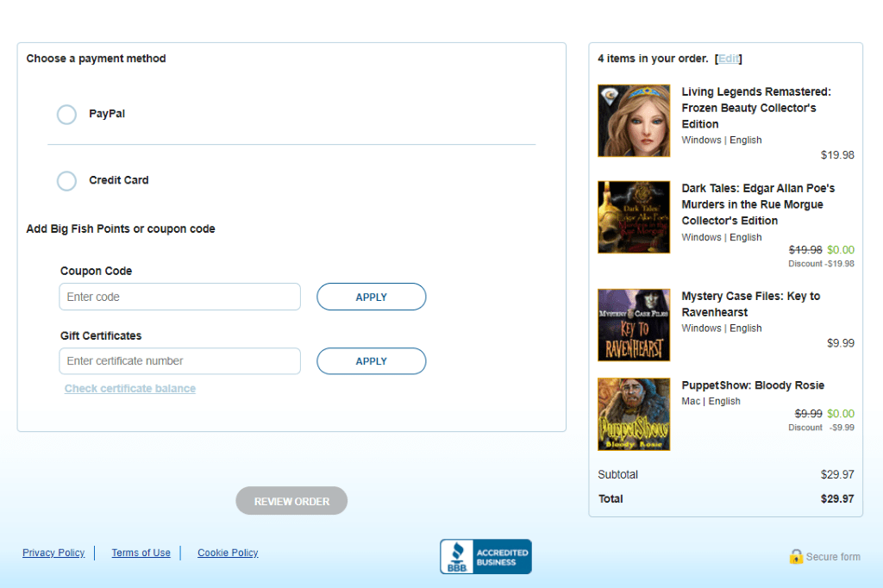883x588 pixels.
Task: Click the Discount -$19.98 text
Action: click(x=821, y=264)
